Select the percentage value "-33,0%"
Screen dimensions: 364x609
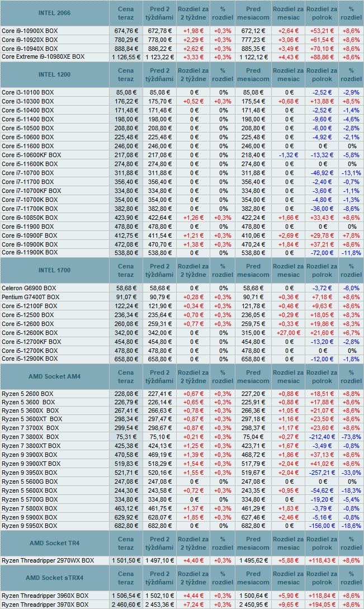pyautogui.click(x=351, y=473)
